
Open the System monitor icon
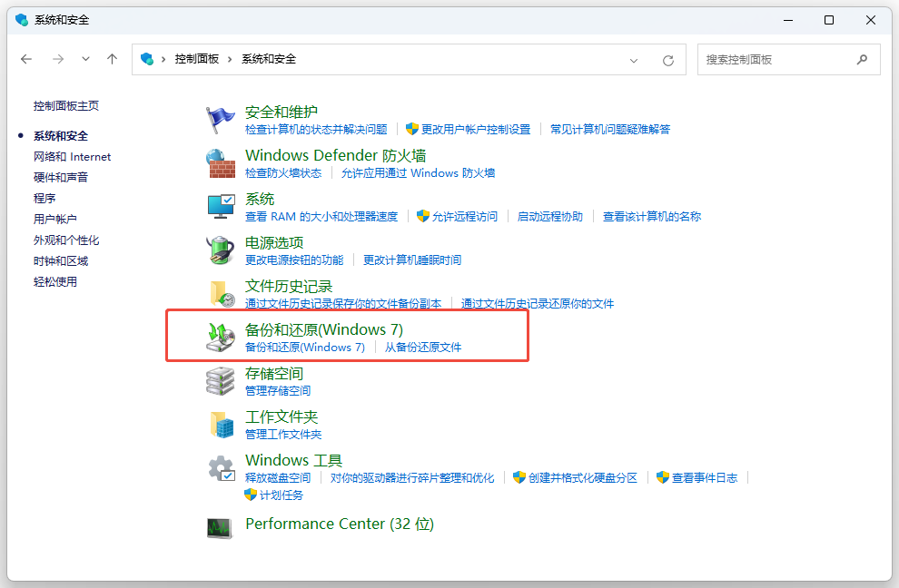click(221, 206)
